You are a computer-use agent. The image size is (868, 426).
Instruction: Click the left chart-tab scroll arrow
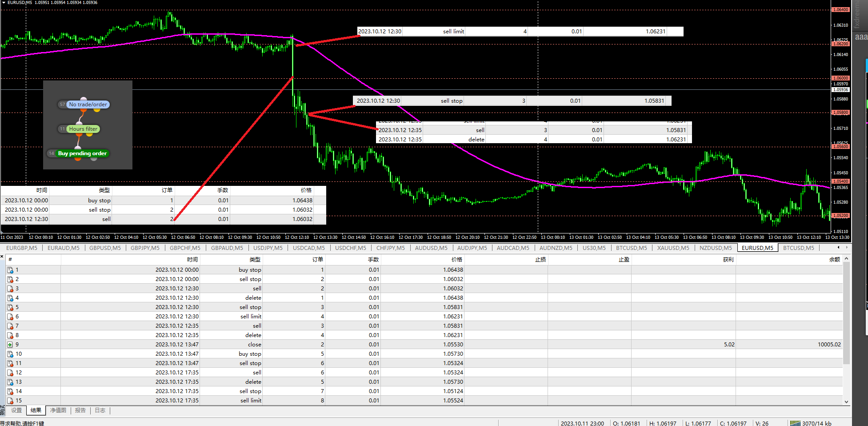point(839,248)
